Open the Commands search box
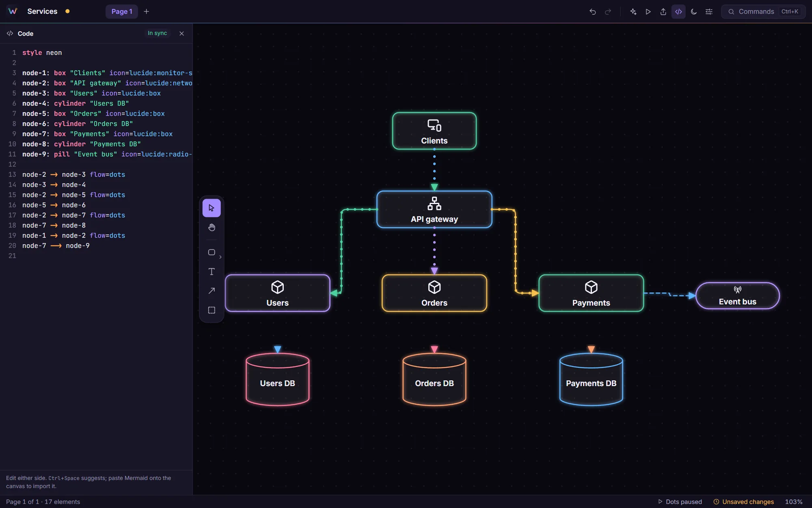The width and height of the screenshot is (812, 508). coord(763,12)
